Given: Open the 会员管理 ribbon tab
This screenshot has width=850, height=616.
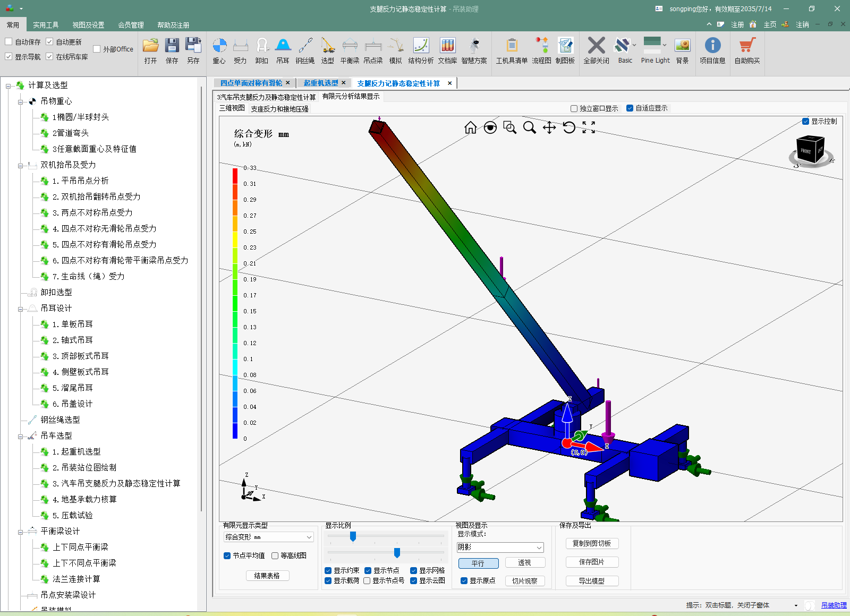Looking at the screenshot, I should pyautogui.click(x=131, y=25).
